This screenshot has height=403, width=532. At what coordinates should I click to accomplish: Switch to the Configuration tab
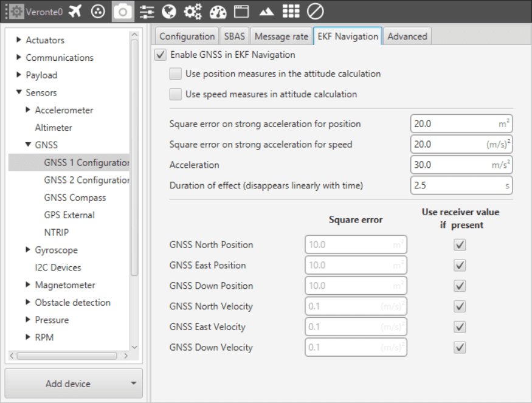[187, 36]
